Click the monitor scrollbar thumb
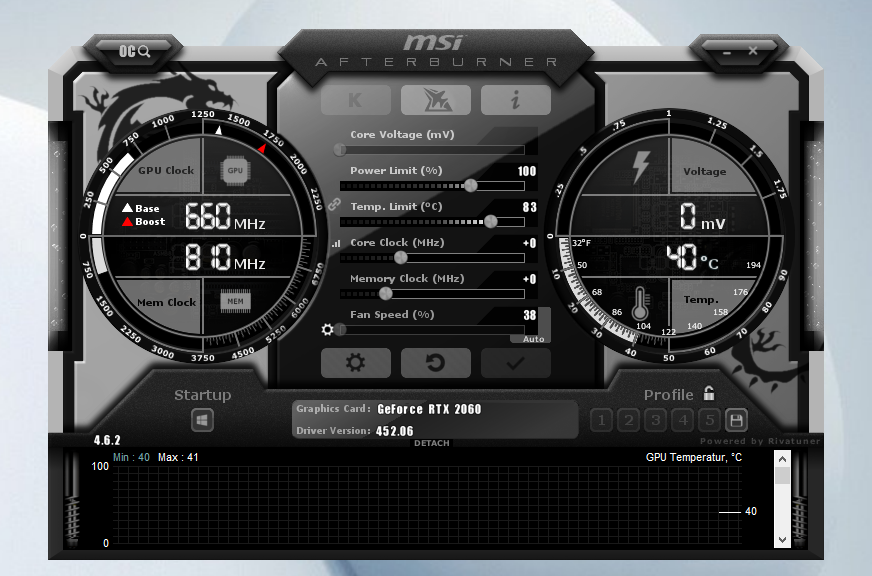872x576 pixels. (782, 475)
